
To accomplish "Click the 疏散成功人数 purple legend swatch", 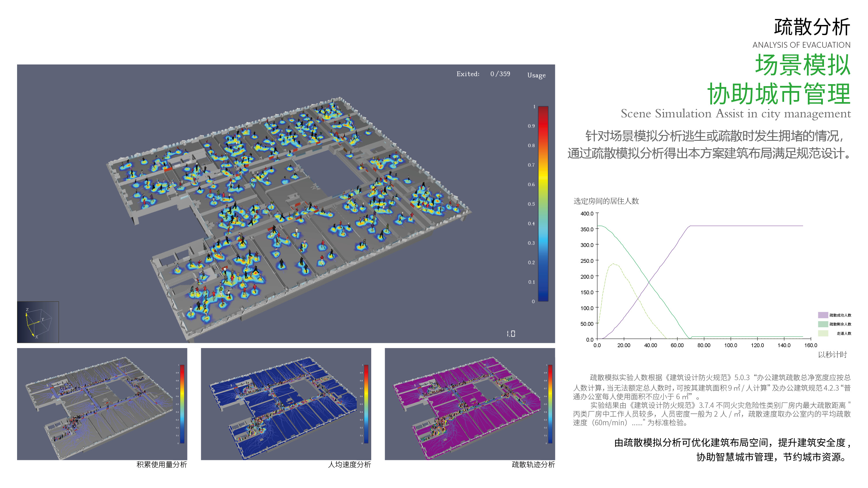I will pos(823,315).
